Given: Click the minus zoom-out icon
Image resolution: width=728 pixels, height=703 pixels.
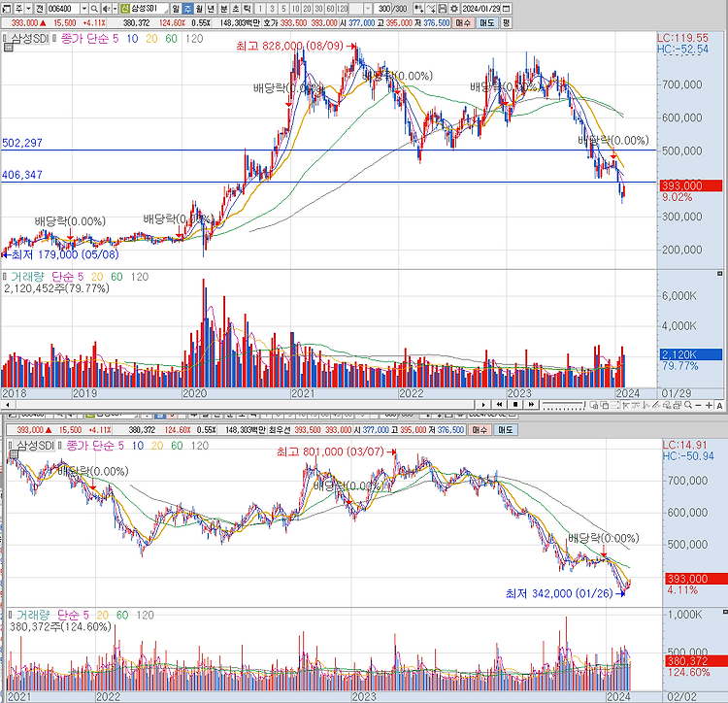Looking at the screenshot, I should (x=698, y=405).
